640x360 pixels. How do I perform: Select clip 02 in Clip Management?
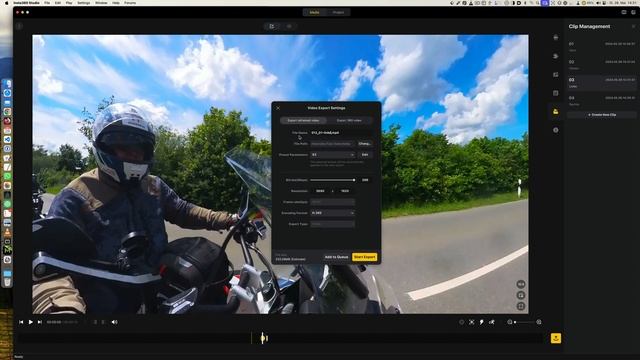coord(602,64)
